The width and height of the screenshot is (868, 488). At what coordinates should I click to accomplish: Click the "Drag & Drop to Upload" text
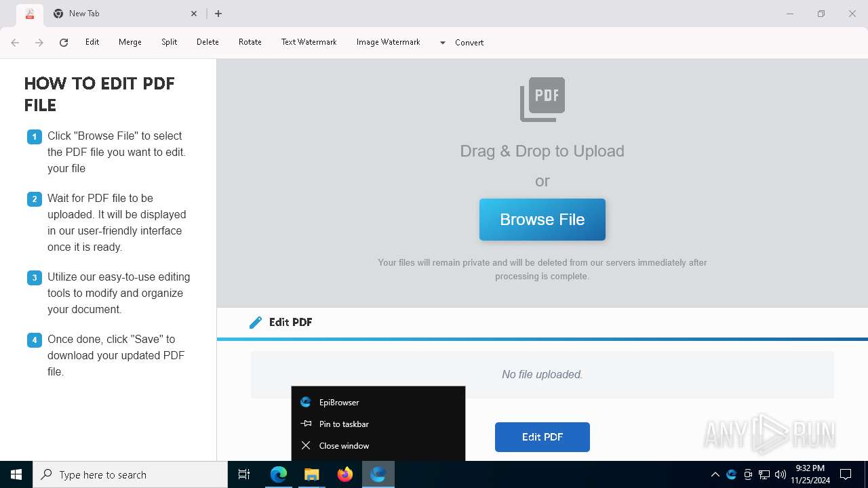[542, 150]
